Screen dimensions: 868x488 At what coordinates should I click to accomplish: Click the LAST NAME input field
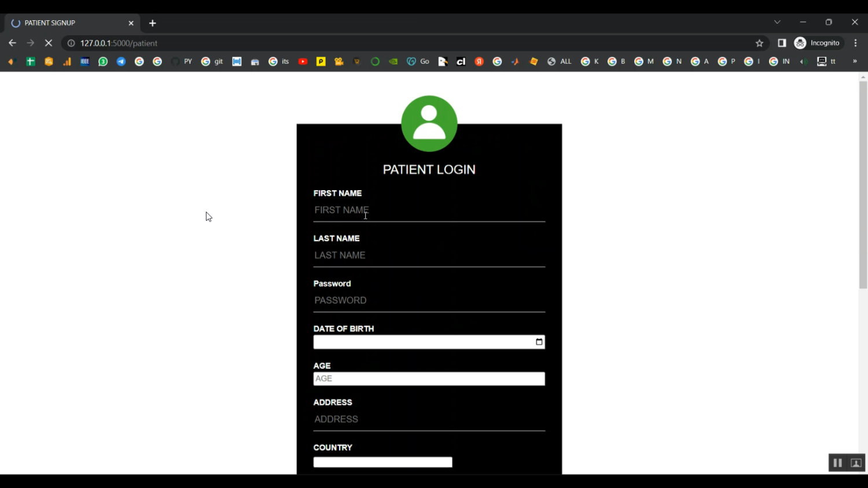point(429,256)
